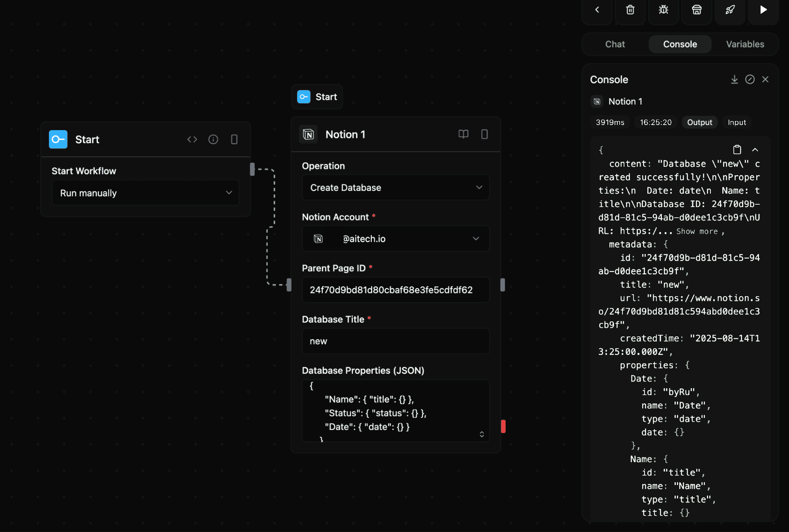Switch to the Chat tab
This screenshot has width=789, height=532.
coord(615,44)
